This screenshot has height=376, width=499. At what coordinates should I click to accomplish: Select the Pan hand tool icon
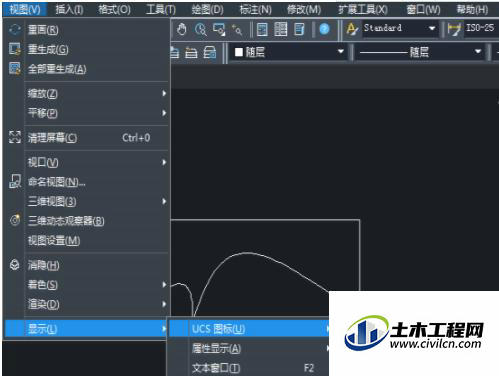[182, 29]
